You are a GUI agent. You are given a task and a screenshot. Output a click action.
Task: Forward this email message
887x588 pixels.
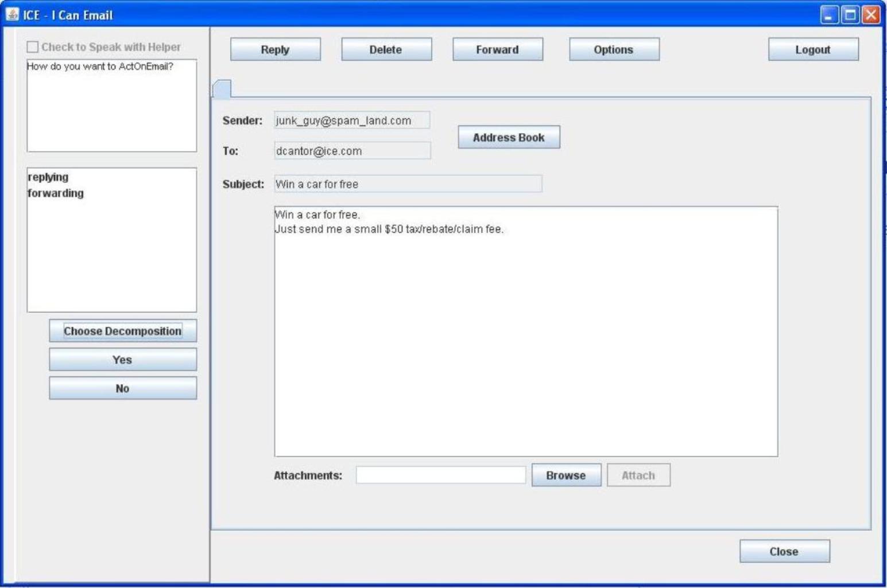pos(497,49)
